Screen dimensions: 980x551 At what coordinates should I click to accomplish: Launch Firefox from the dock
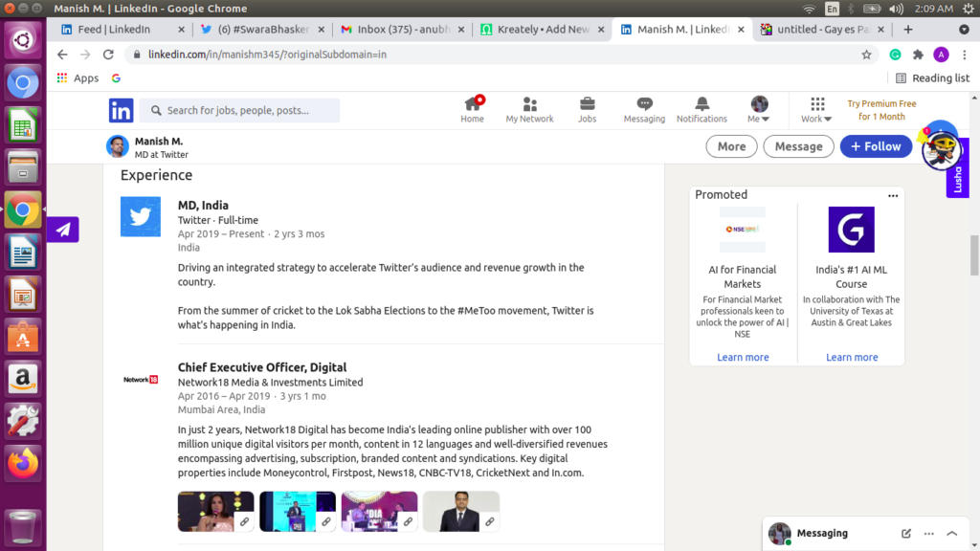pos(23,463)
